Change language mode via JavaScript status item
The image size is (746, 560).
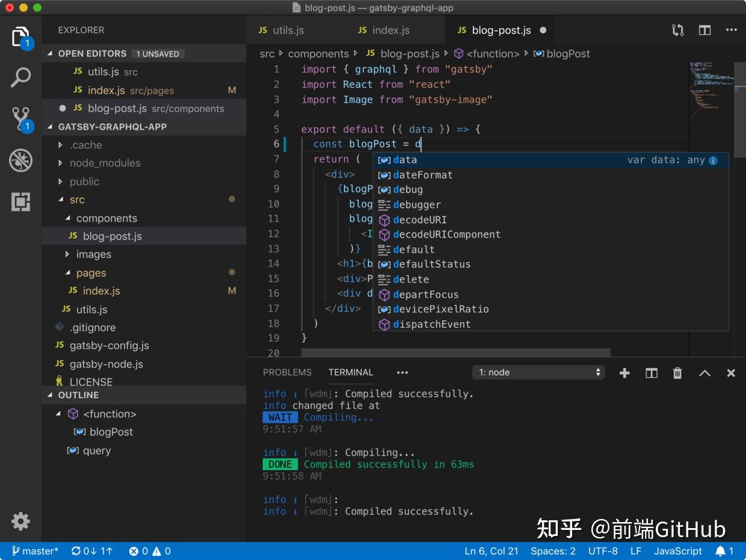(x=678, y=551)
